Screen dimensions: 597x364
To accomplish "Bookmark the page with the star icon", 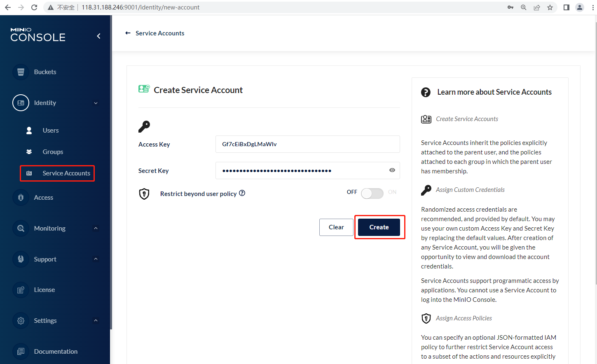I will [550, 7].
